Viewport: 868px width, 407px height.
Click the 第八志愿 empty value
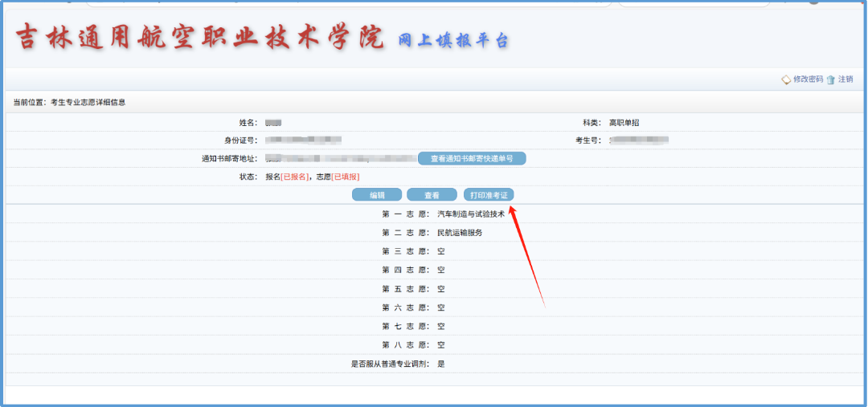click(441, 345)
